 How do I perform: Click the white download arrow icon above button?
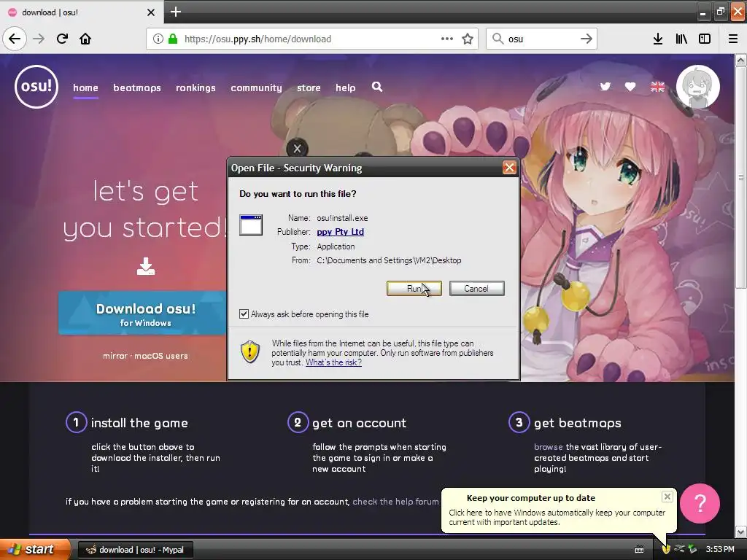pos(146,266)
